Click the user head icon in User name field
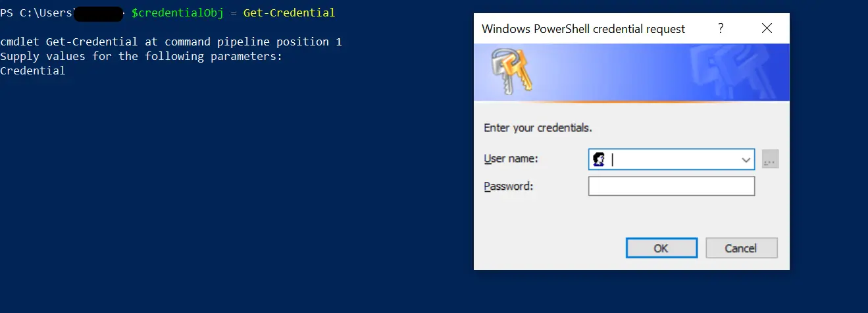This screenshot has width=868, height=313. [x=599, y=159]
